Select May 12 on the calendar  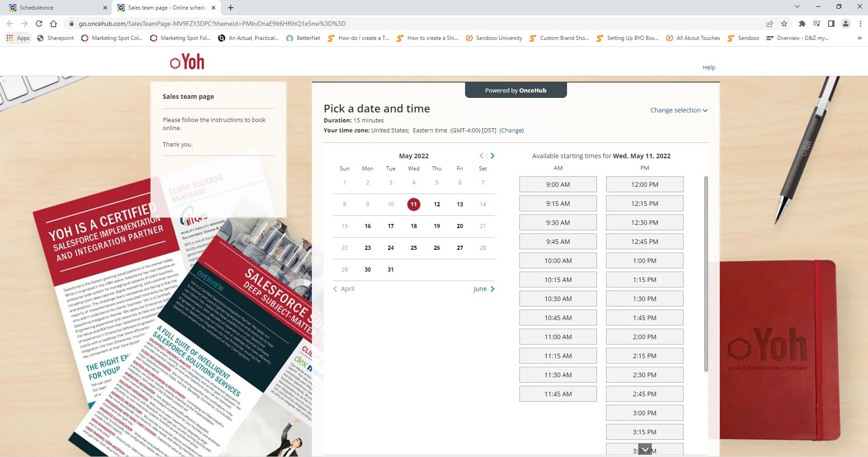[x=436, y=204]
